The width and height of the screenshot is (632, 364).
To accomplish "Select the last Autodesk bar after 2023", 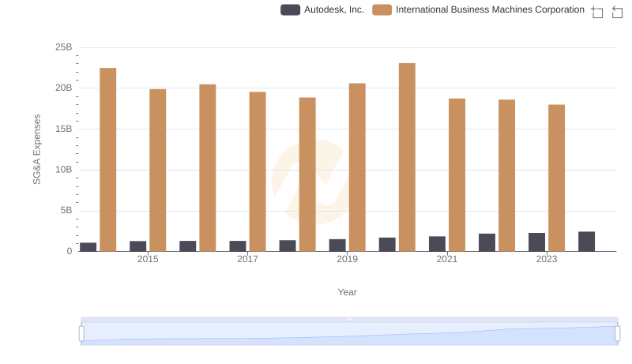I will (586, 241).
